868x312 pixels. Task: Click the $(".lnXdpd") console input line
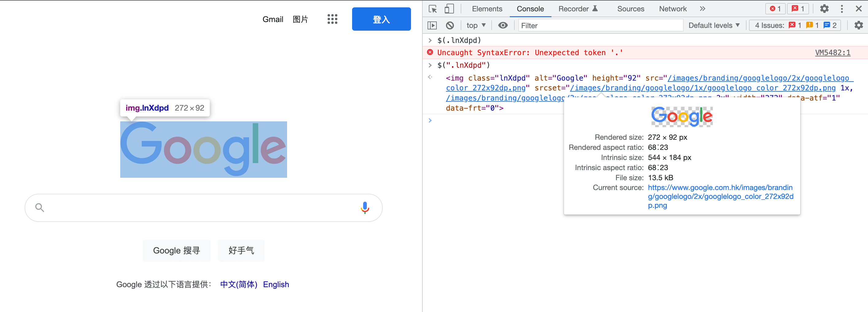[463, 65]
